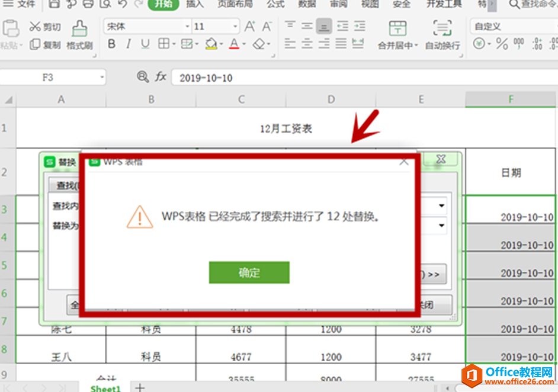This screenshot has height=392, width=558.
Task: Decrease font size with the smaller A icon
Action: [x=267, y=26]
